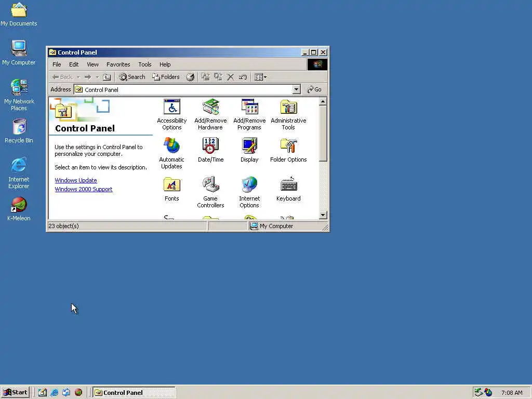Select the Internet Options applet
Image resolution: width=532 pixels, height=399 pixels.
coord(249,192)
